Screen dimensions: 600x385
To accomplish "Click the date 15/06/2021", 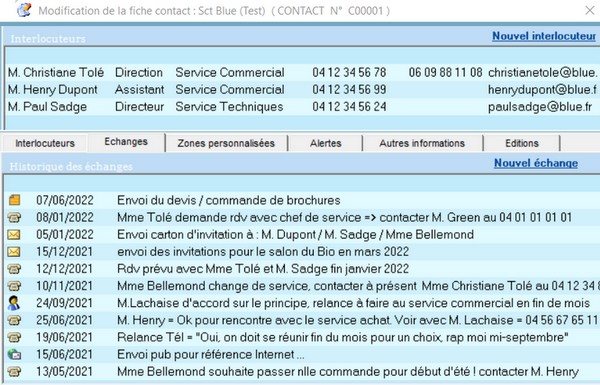I will [65, 354].
